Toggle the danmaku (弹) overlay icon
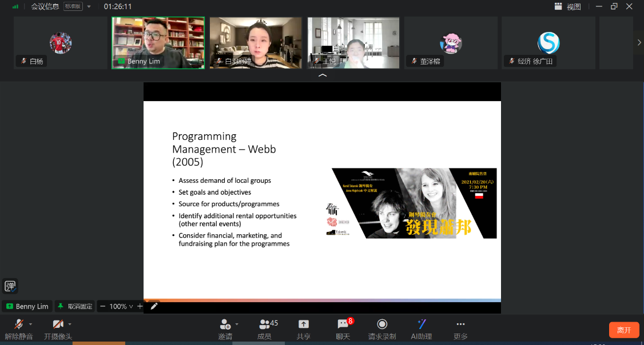The image size is (644, 345). tap(10, 286)
